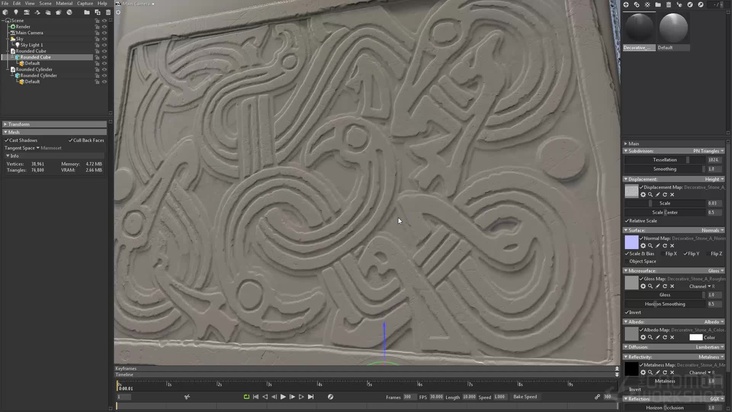Select Rounded Cylinder mesh in scene tree

(38, 76)
